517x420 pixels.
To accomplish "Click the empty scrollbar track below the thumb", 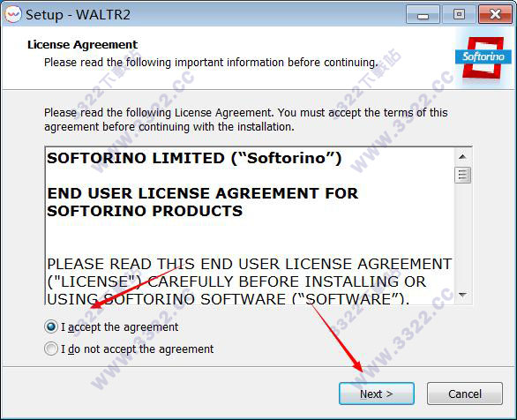I will click(462, 235).
